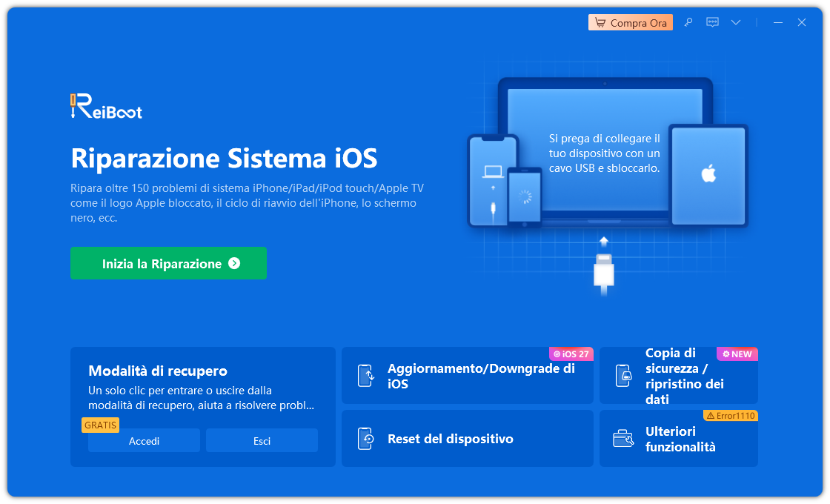Open Aggiornamento/Downgrade di iOS card
Screen dimensions: 830x504
468,375
